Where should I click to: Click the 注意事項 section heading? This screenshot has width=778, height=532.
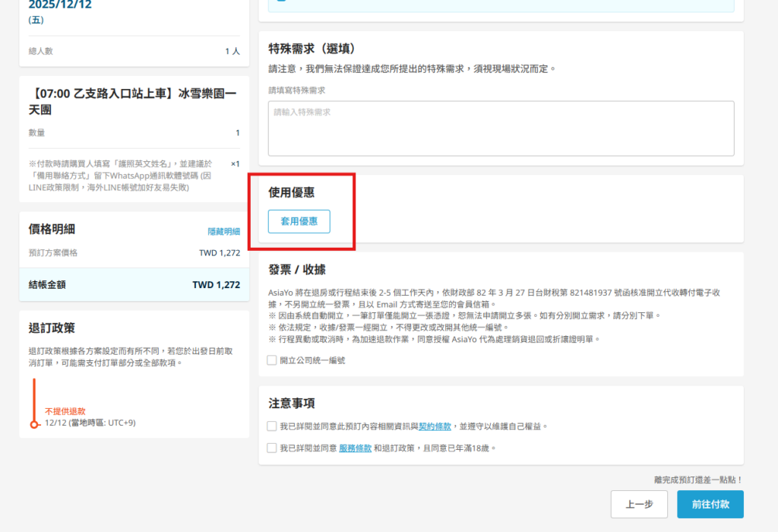pyautogui.click(x=292, y=403)
